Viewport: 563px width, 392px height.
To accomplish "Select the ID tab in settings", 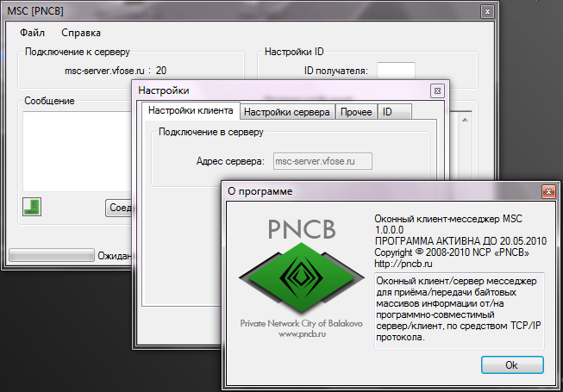I will click(x=388, y=112).
